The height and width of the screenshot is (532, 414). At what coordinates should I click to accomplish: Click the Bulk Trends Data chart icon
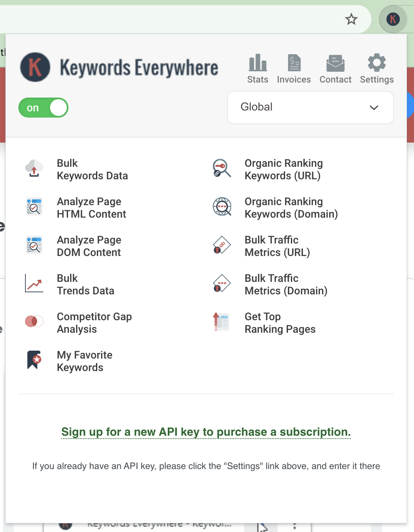click(x=34, y=284)
